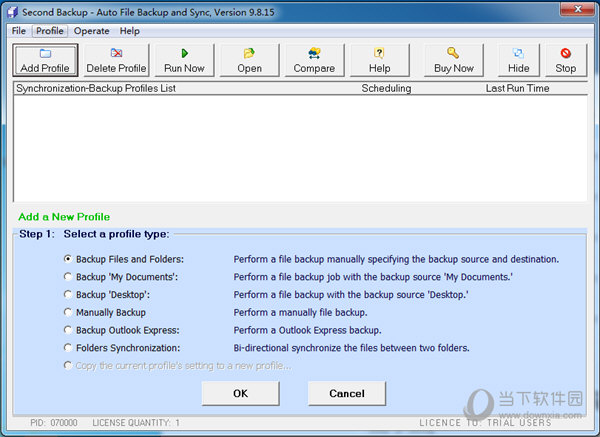Click 'LICENSE QUANTITY: 1' status text
The height and width of the screenshot is (437, 600).
coord(136,423)
